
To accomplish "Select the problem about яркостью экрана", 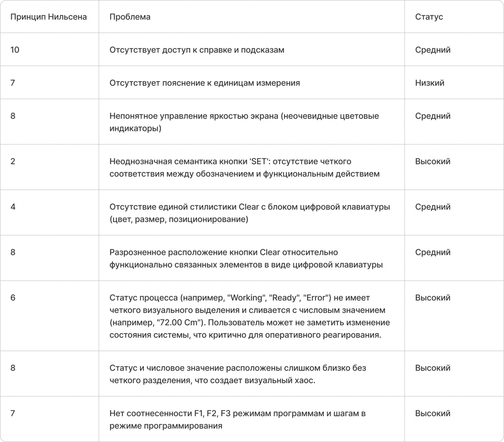I will click(244, 122).
